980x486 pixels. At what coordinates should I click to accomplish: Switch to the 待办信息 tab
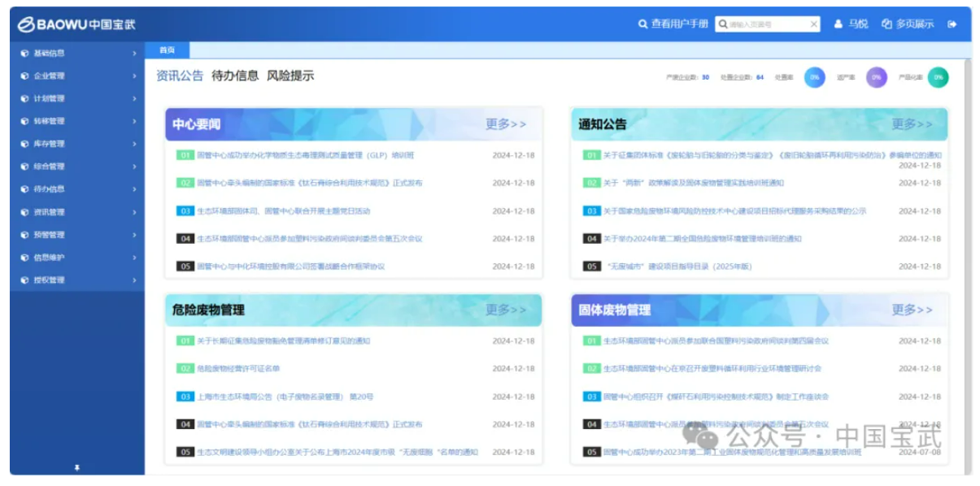235,76
